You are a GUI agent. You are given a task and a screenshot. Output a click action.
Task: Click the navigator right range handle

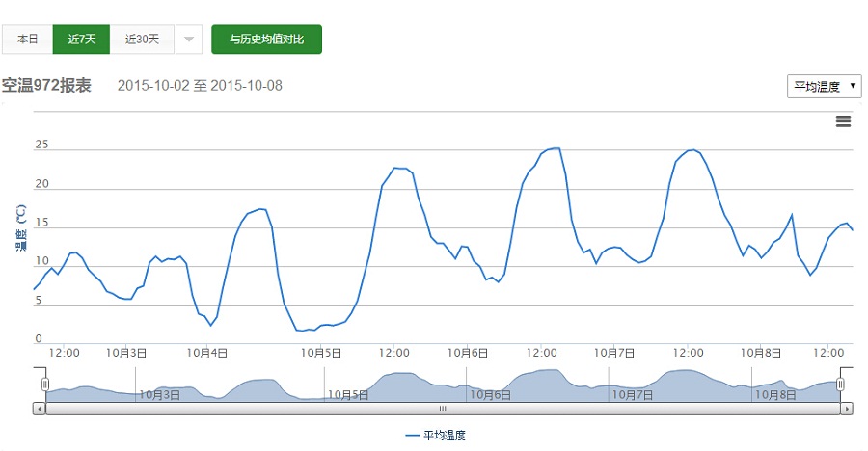coord(841,385)
